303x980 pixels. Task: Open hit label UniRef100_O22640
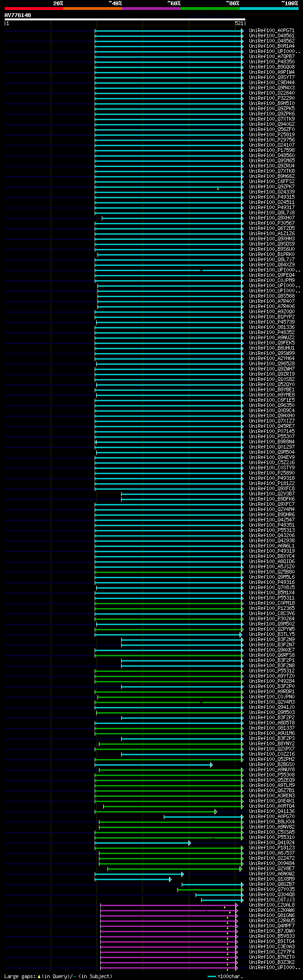click(272, 93)
